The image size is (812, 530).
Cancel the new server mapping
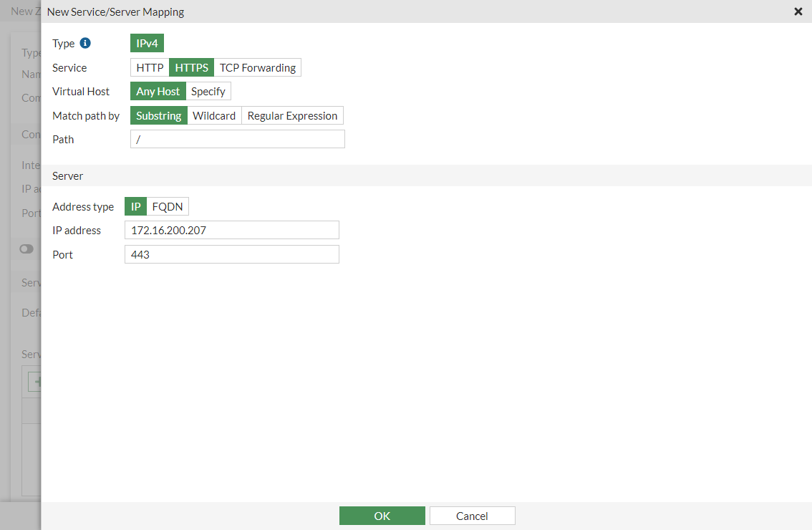[x=472, y=516]
